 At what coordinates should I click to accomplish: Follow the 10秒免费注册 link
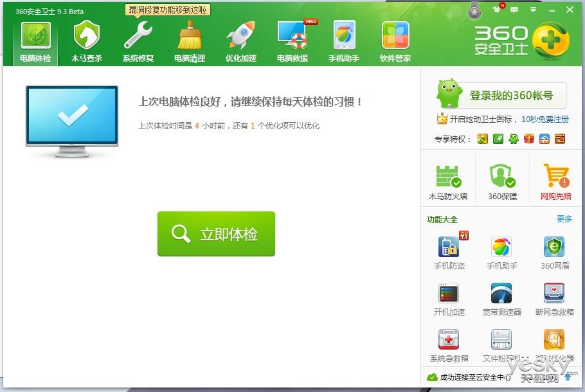coord(544,120)
